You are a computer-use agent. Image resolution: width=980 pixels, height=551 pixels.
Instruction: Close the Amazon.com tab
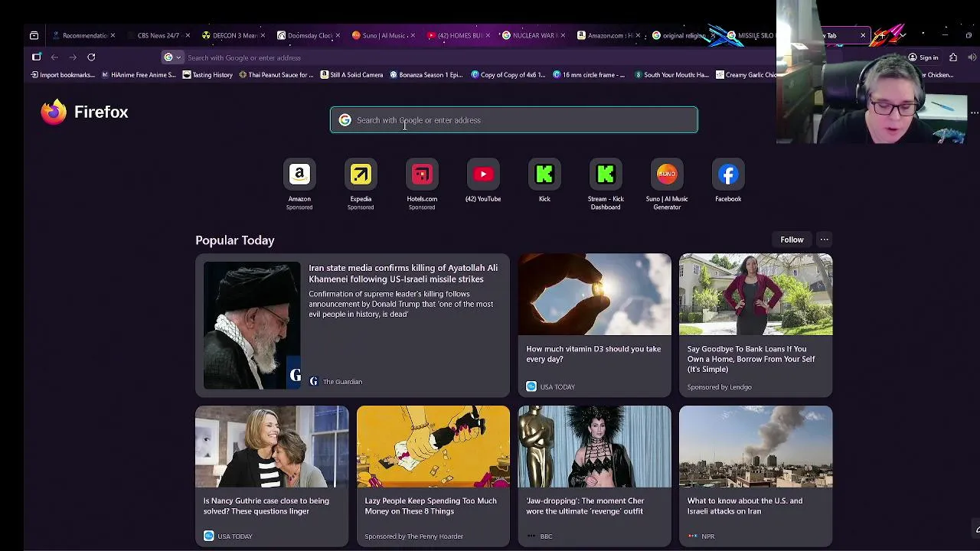point(639,35)
